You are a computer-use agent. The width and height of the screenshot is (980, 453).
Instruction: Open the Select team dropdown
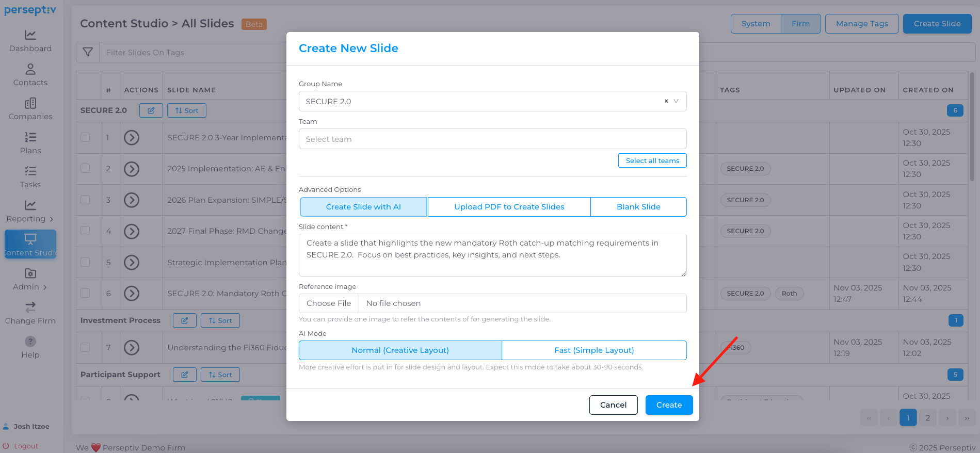coord(492,139)
